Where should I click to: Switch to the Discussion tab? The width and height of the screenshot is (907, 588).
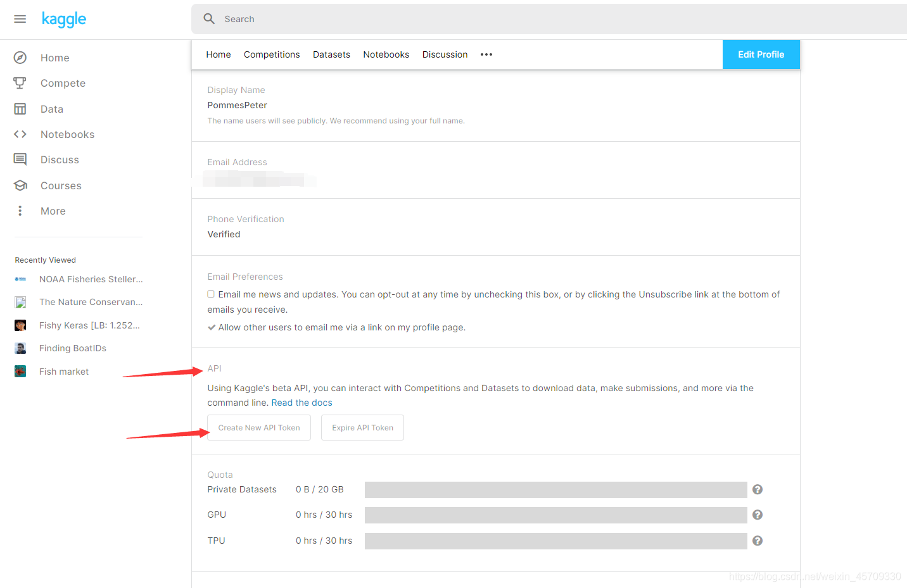click(x=445, y=54)
